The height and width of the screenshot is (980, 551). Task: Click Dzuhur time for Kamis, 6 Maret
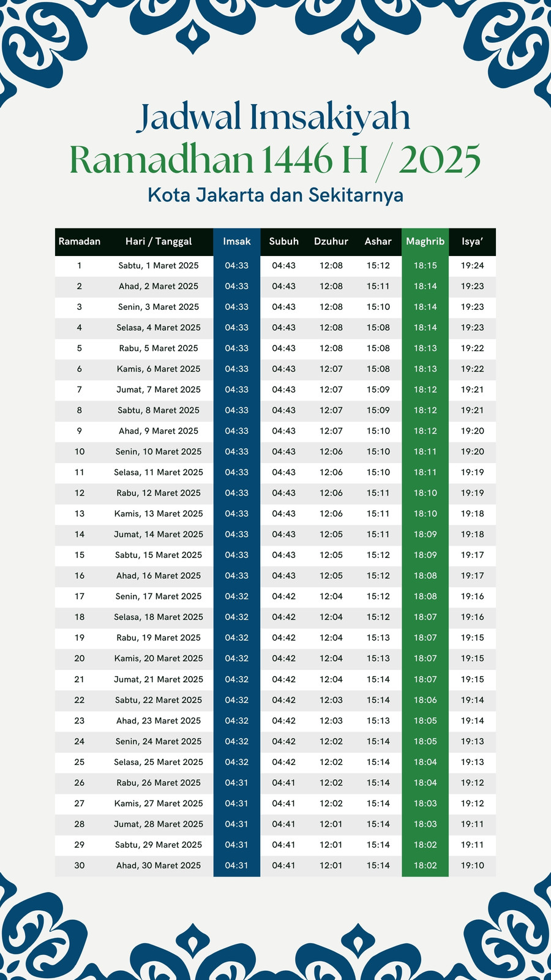[331, 369]
